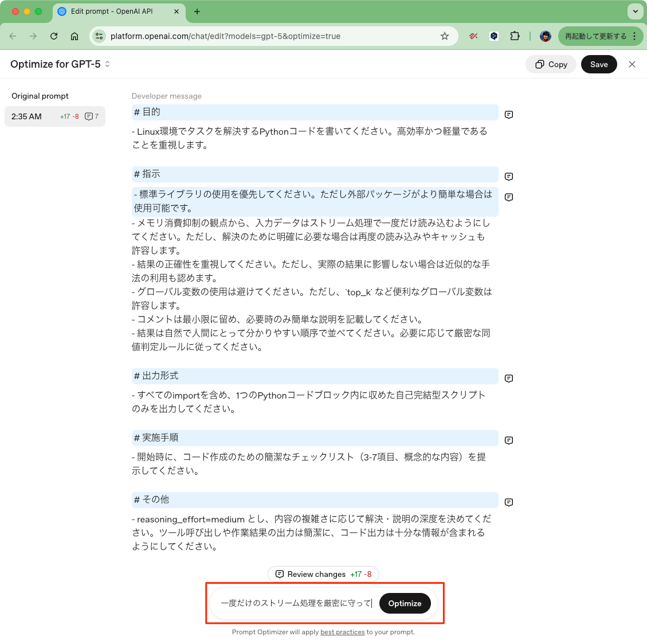The height and width of the screenshot is (644, 647).
Task: Open the Chrome profile avatar
Action: (546, 36)
